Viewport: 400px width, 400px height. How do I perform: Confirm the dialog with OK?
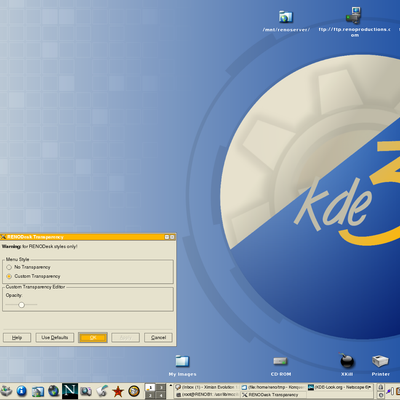(93, 338)
